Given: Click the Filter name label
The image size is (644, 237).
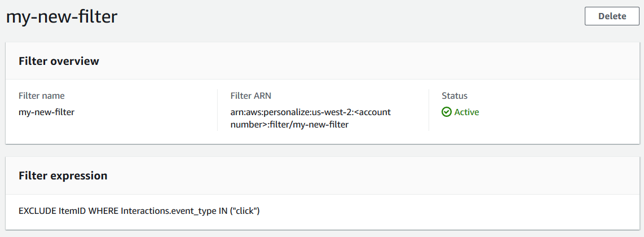Looking at the screenshot, I should click(x=42, y=96).
